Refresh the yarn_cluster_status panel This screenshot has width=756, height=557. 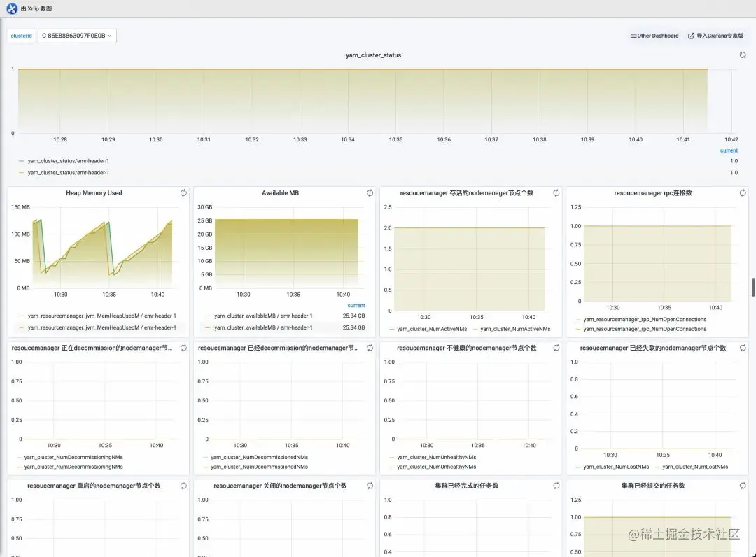[743, 55]
